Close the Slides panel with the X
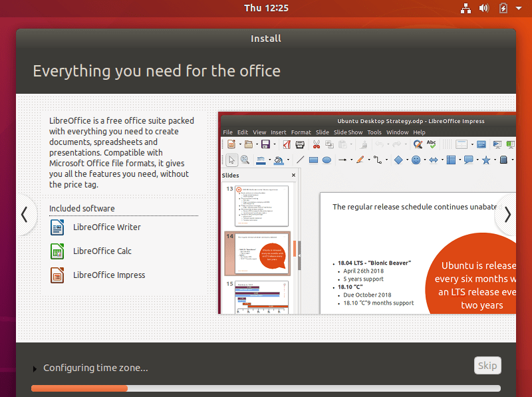 click(x=293, y=175)
